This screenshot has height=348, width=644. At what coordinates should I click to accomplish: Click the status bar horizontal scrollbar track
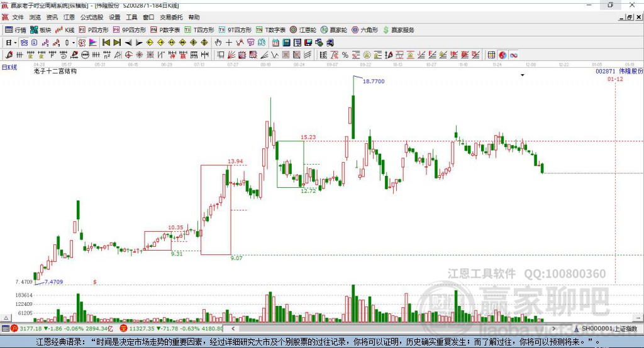click(393, 329)
